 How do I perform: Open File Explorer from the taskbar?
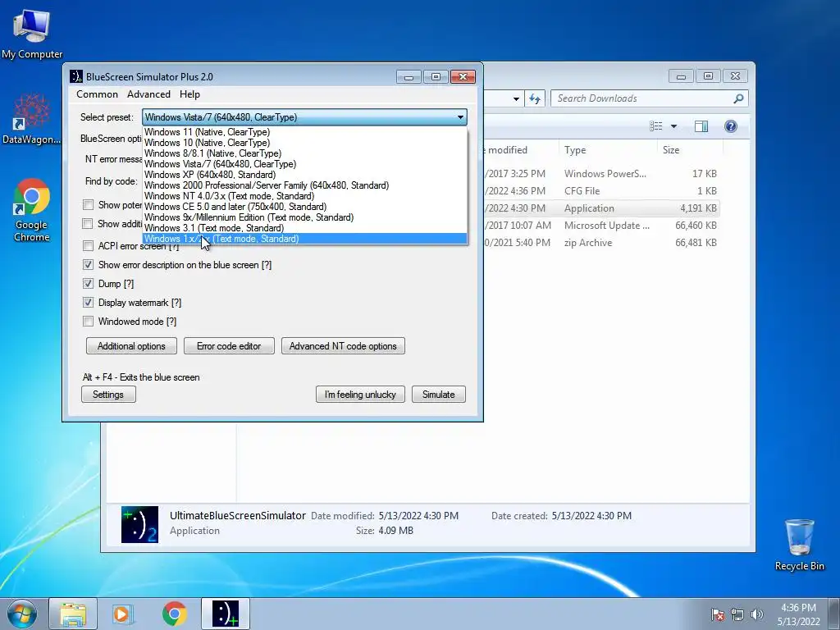[73, 614]
